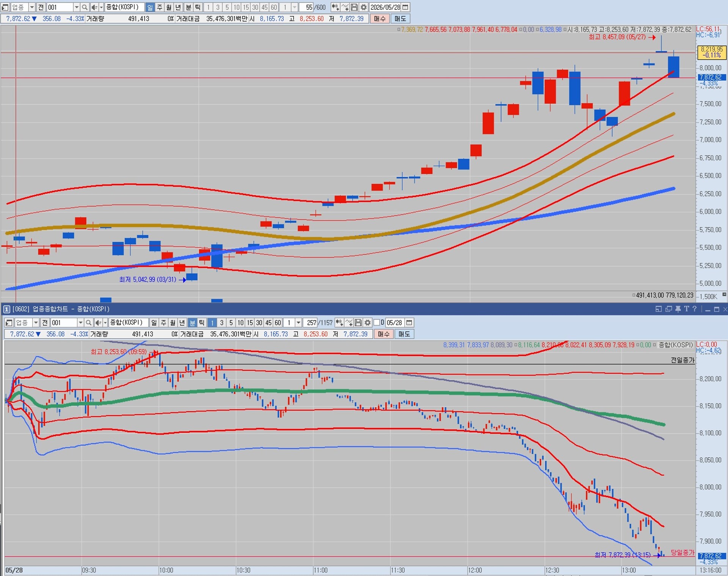
Task: Expand the 001 code dropdown in upper chart
Action: (x=76, y=7)
